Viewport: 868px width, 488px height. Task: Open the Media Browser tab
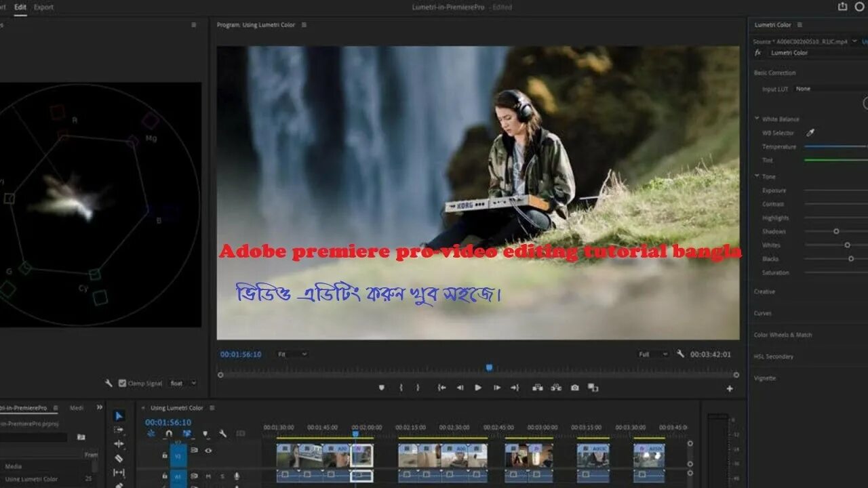pyautogui.click(x=77, y=408)
